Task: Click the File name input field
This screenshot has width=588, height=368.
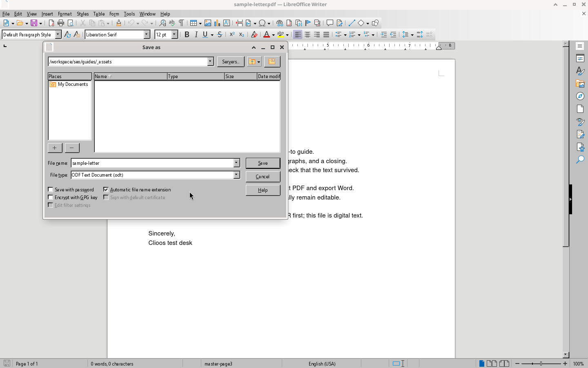Action: coord(152,163)
